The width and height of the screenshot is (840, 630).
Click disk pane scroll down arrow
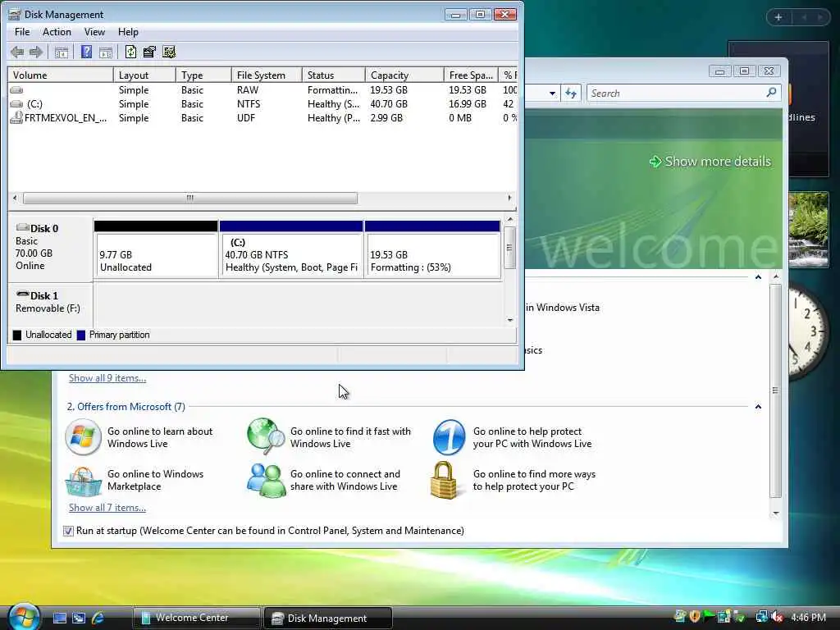510,321
